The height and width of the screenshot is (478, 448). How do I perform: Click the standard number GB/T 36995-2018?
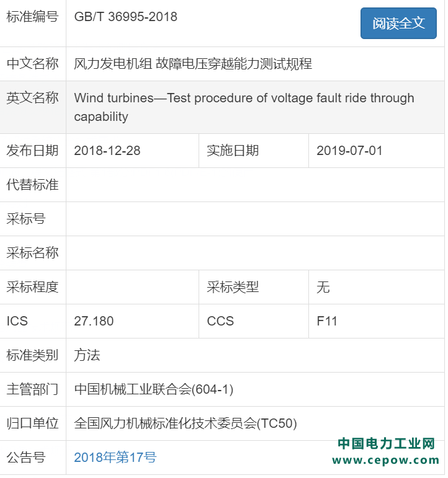tap(126, 17)
